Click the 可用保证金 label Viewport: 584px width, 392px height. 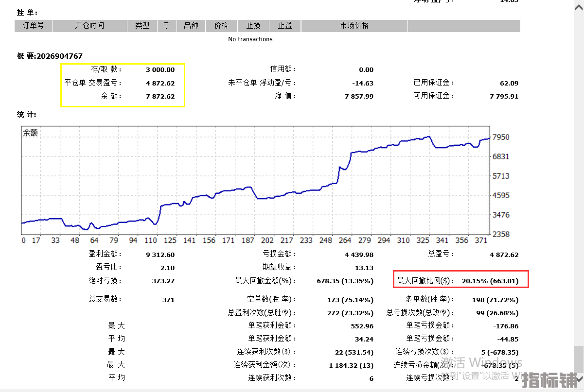pos(434,96)
